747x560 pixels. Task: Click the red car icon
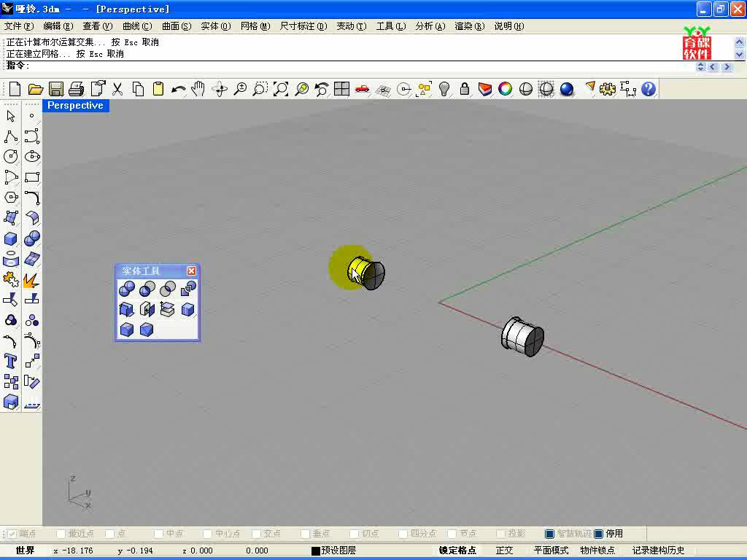pyautogui.click(x=363, y=89)
